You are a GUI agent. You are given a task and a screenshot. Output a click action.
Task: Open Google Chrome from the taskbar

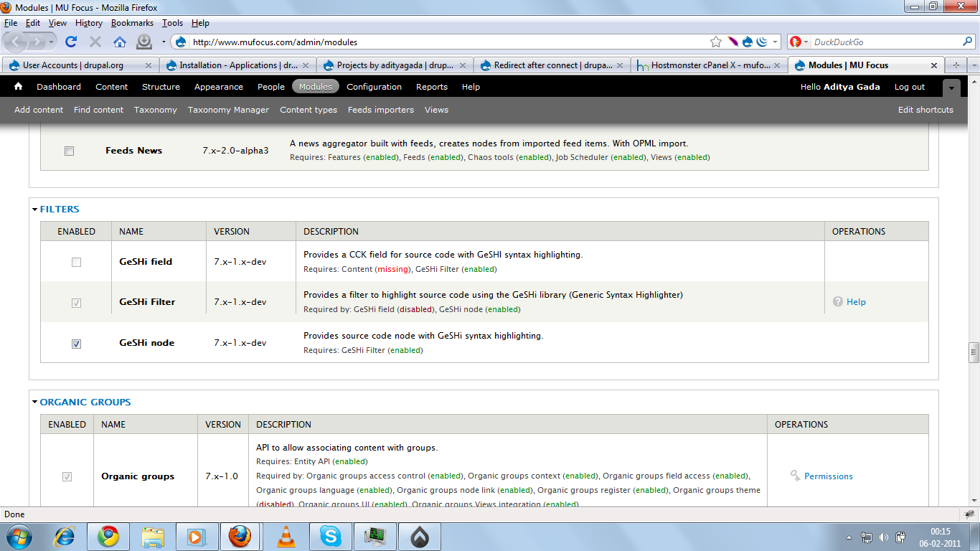pyautogui.click(x=108, y=537)
